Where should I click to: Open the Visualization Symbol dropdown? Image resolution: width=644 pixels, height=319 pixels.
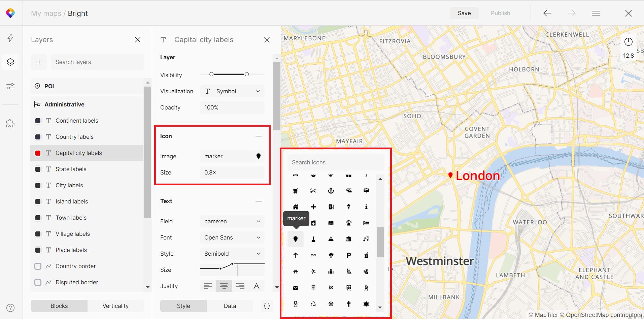[x=232, y=91]
